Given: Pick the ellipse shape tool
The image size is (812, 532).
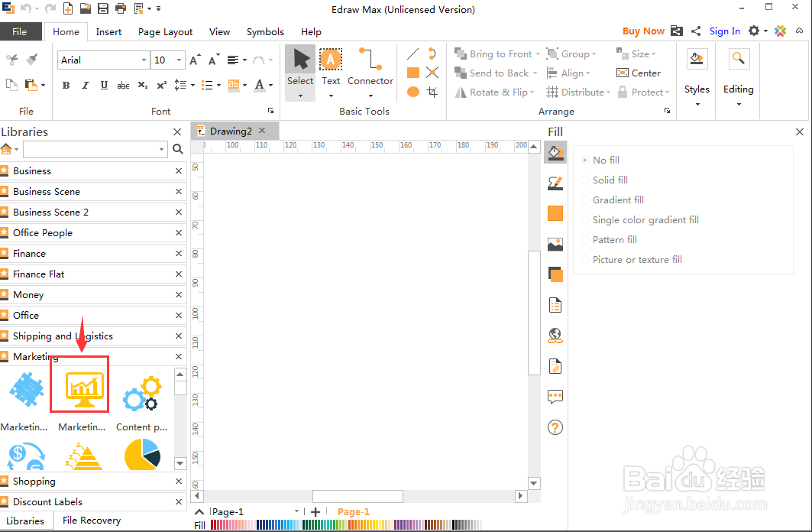Looking at the screenshot, I should 412,92.
